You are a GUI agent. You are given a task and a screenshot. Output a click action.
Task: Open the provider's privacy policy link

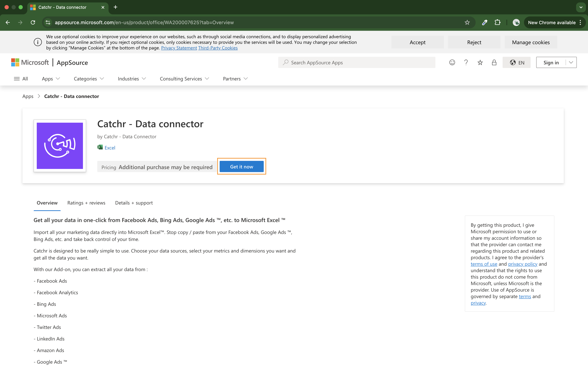pos(523,264)
